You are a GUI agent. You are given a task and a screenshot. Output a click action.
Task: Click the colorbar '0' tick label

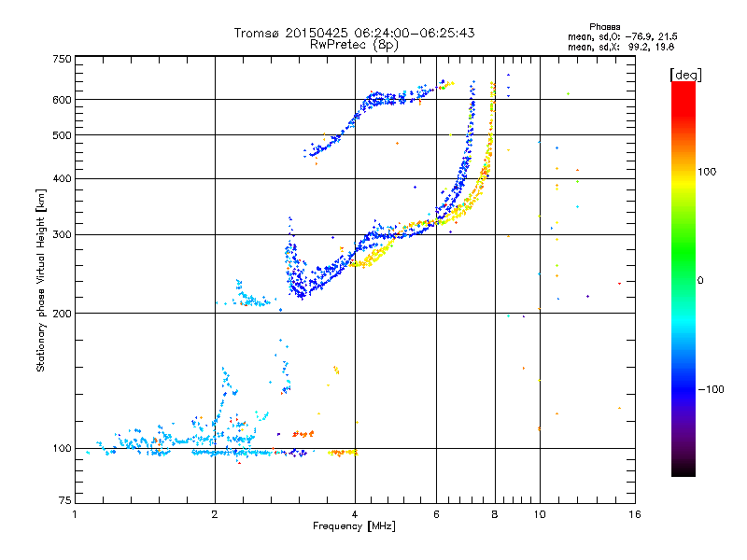pos(700,281)
